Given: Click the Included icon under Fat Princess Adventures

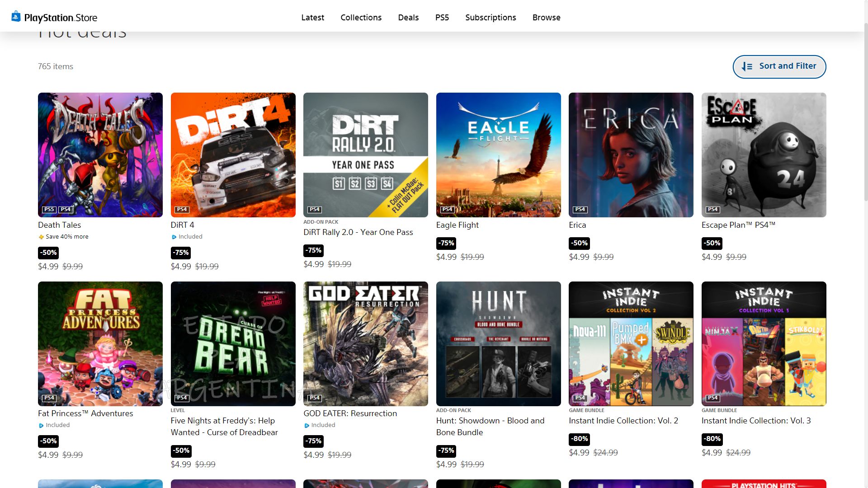Looking at the screenshot, I should [41, 425].
